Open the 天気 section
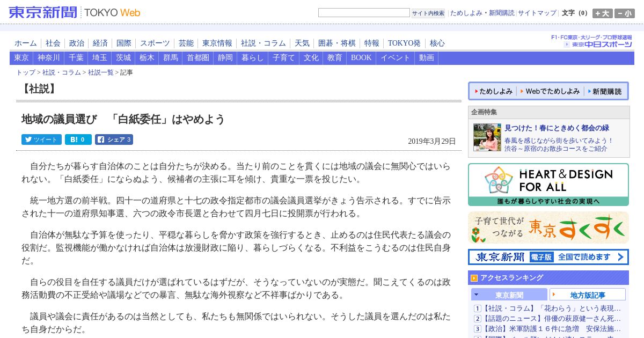Screen dimensions: 644x338 click(x=302, y=43)
